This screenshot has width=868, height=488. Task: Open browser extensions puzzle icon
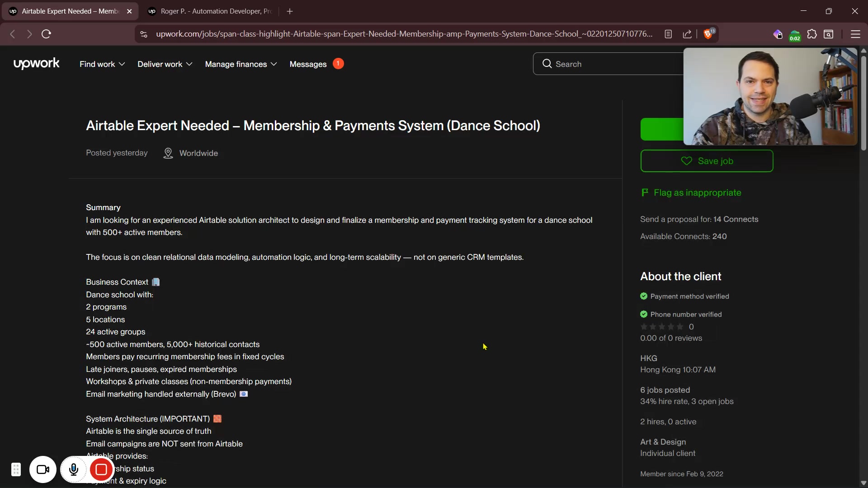[x=812, y=34]
